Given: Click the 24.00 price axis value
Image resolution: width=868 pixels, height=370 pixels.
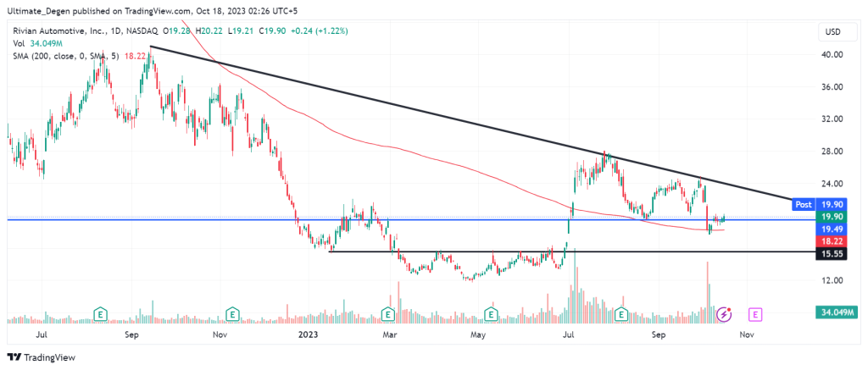Looking at the screenshot, I should (833, 184).
